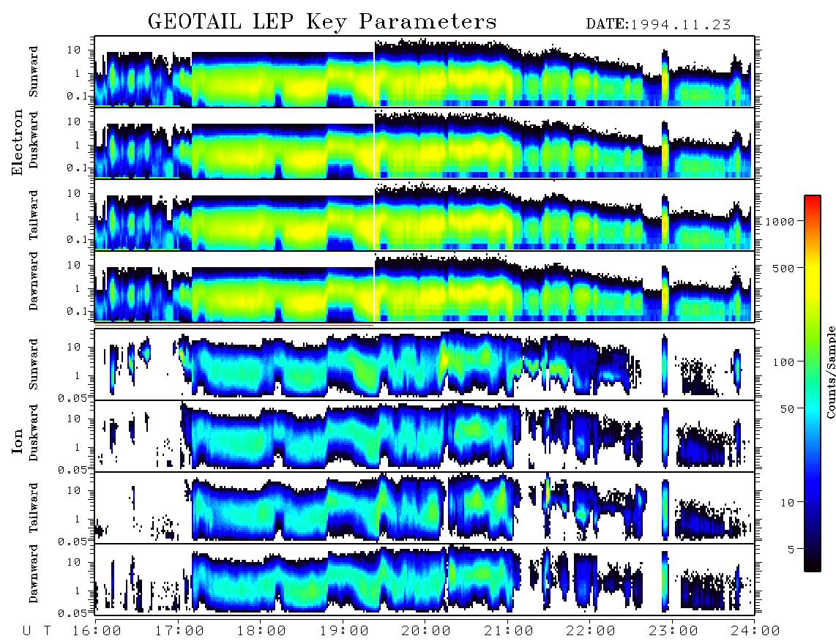
Task: Select the Ion "Duskward" panel label
Action: (34, 433)
